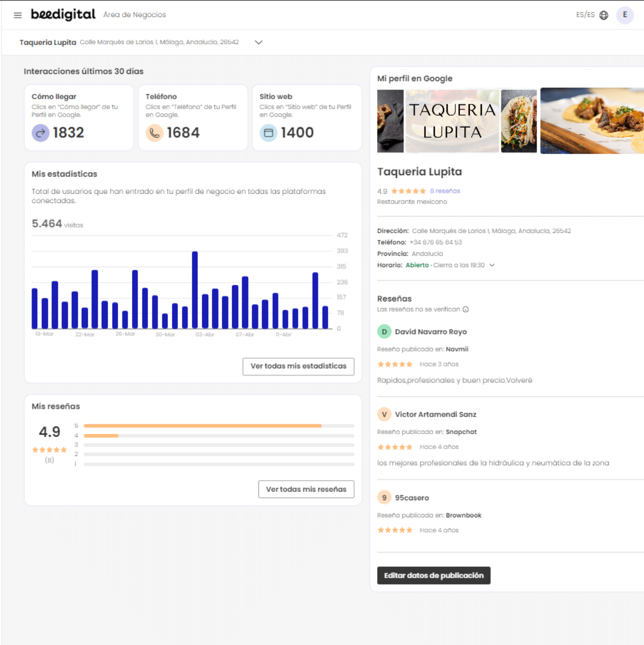Viewport: 644px width, 645px height.
Task: Expand the Taqueria Lupita location dropdown
Action: [258, 42]
